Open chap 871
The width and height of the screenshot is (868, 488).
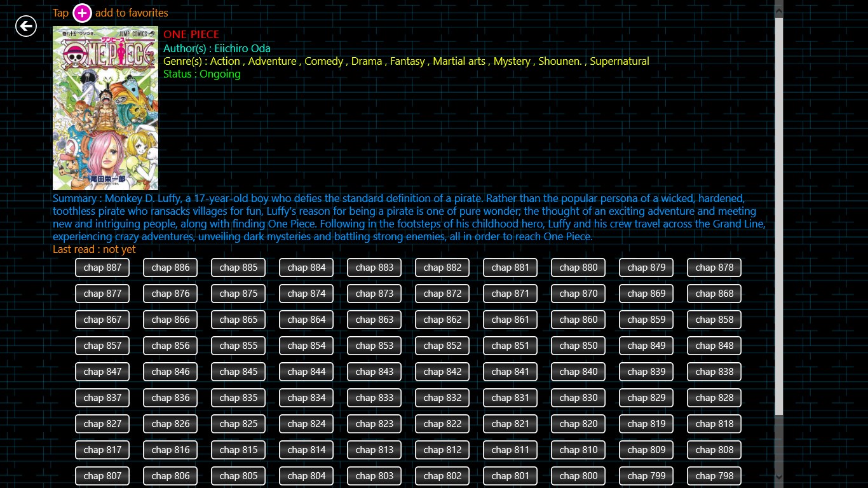pyautogui.click(x=510, y=294)
